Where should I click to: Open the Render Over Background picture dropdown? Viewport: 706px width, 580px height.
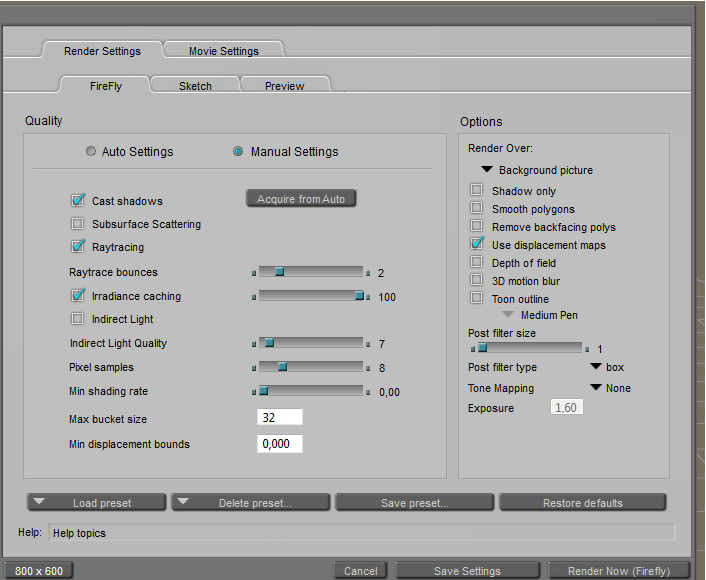pos(537,170)
